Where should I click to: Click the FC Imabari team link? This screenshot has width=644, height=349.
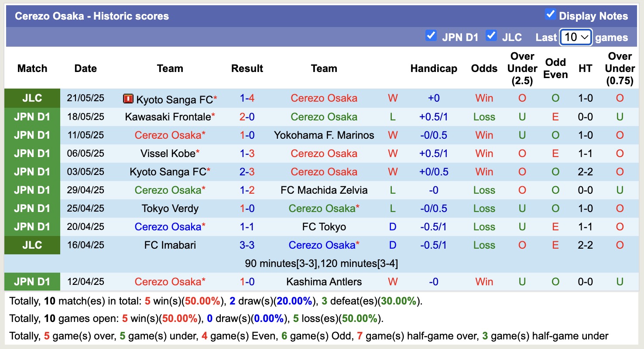(170, 245)
